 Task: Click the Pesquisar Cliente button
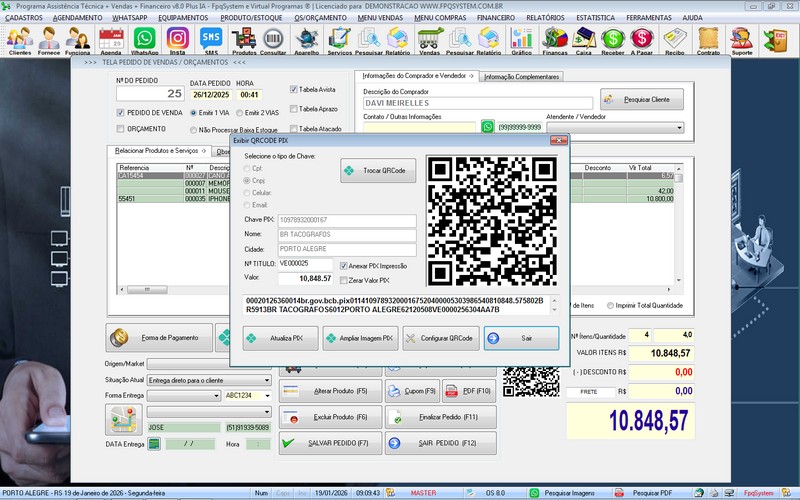[x=642, y=99]
